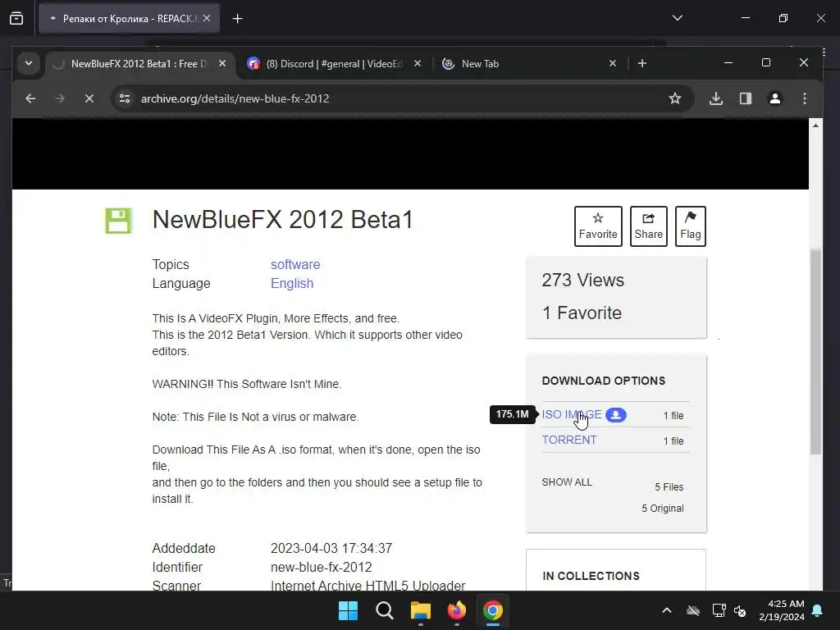Expand the Chrome tab search dropdown
The image size is (840, 630).
(x=29, y=63)
